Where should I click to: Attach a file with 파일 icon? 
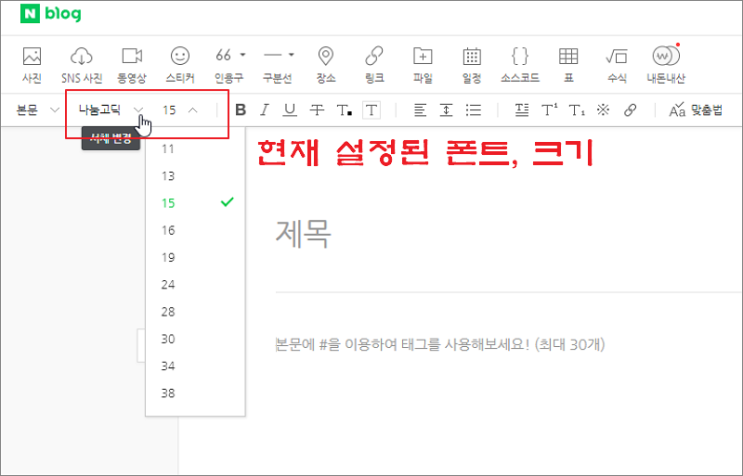click(423, 65)
